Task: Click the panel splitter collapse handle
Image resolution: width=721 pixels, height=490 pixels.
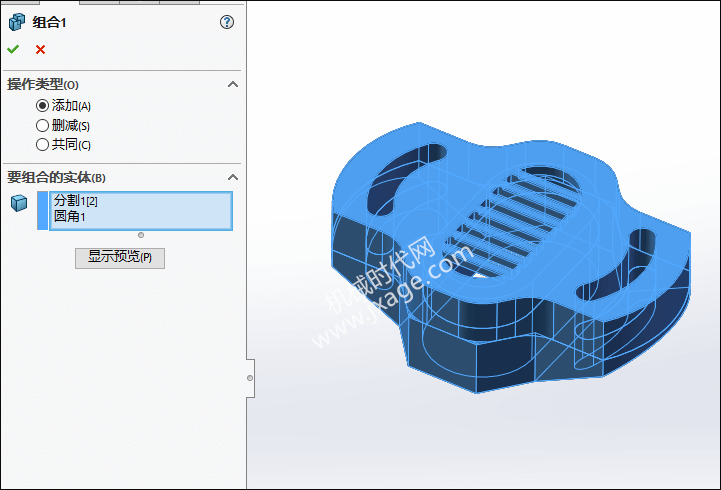Action: [250, 378]
